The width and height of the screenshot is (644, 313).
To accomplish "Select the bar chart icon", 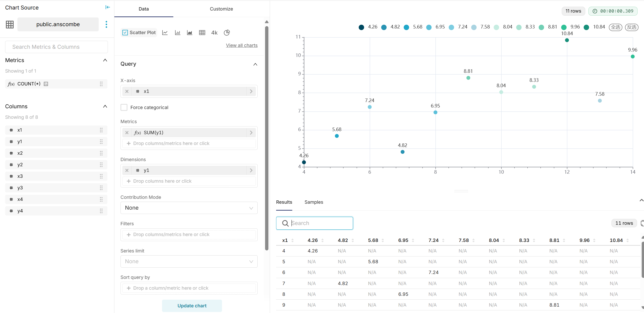I will 177,33.
